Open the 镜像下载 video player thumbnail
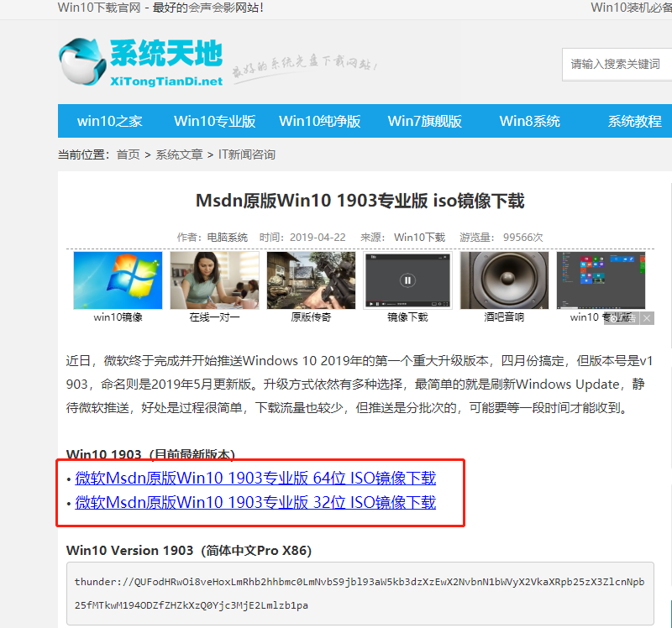 tap(407, 280)
